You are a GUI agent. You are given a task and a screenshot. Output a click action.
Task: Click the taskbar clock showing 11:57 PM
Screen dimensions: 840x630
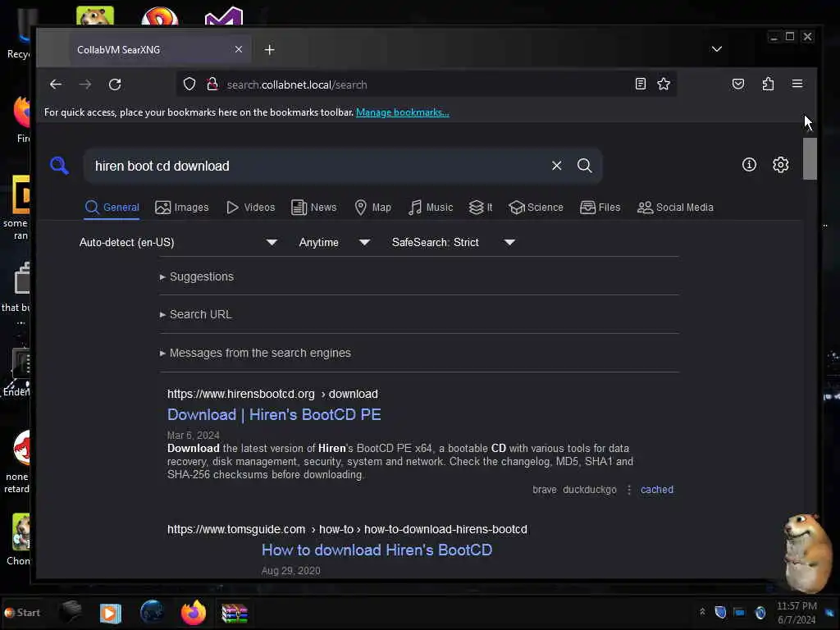797,613
